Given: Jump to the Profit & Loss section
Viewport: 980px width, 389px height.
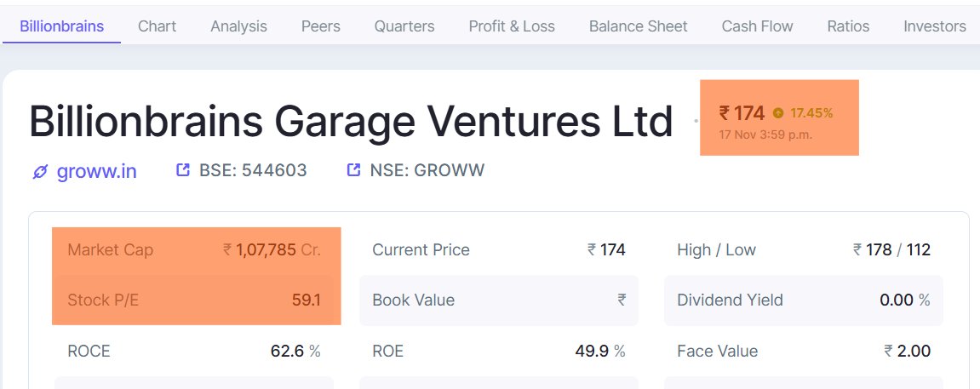Looking at the screenshot, I should [x=511, y=26].
